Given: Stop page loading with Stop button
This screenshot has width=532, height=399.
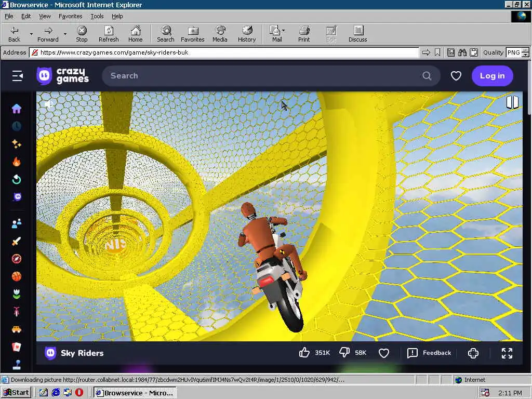Looking at the screenshot, I should pyautogui.click(x=82, y=34).
